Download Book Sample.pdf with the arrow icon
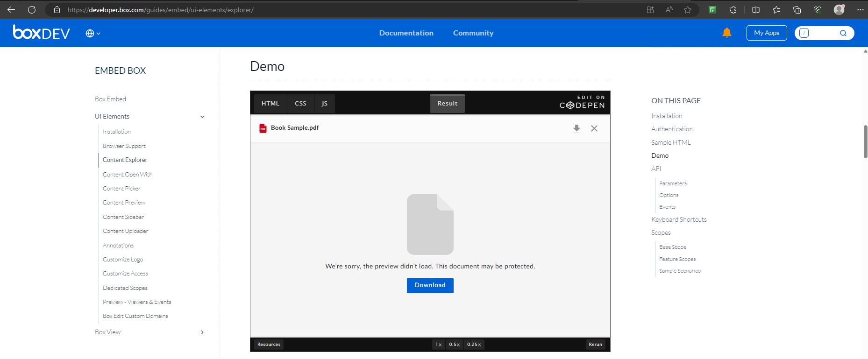Viewport: 868px width, 359px height. (x=576, y=128)
